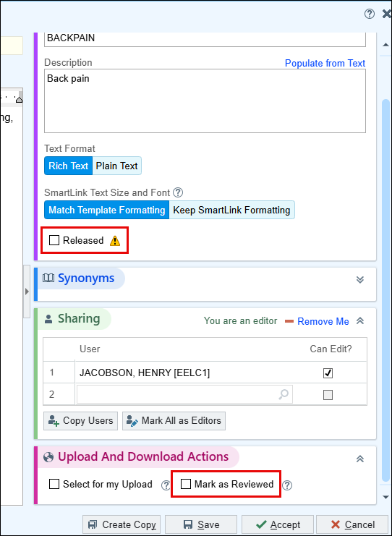The height and width of the screenshot is (536, 392).
Task: Click the Can Edit? column header
Action: pyautogui.click(x=331, y=349)
